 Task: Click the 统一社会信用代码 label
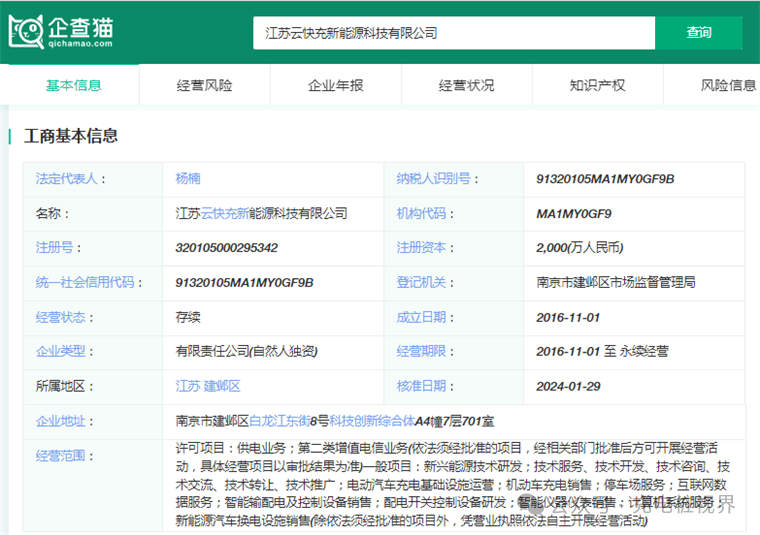point(85,282)
